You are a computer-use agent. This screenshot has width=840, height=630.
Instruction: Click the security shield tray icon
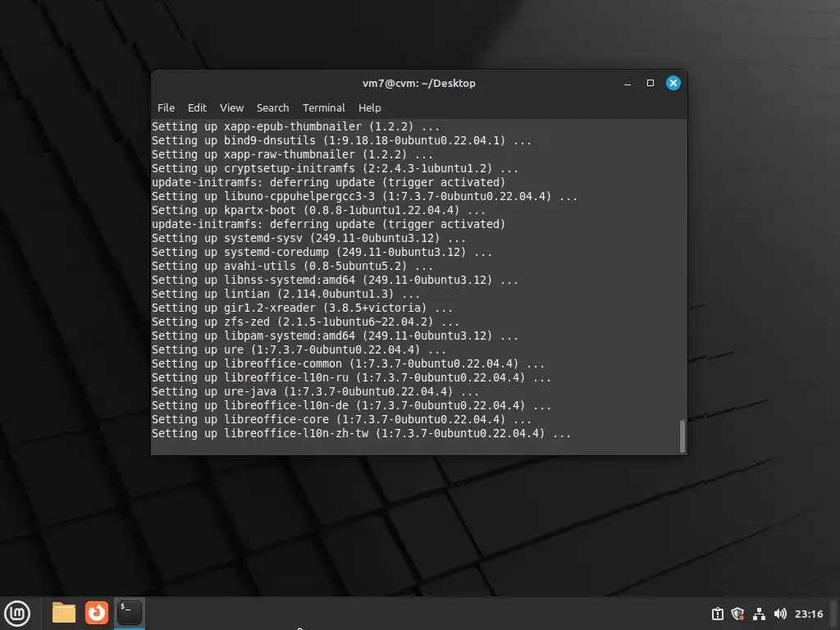pyautogui.click(x=738, y=614)
